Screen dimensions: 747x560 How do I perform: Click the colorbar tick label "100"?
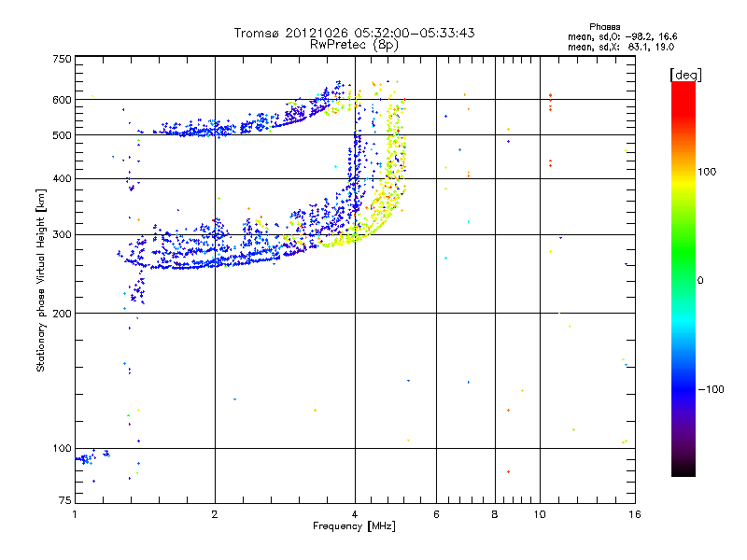coord(707,172)
